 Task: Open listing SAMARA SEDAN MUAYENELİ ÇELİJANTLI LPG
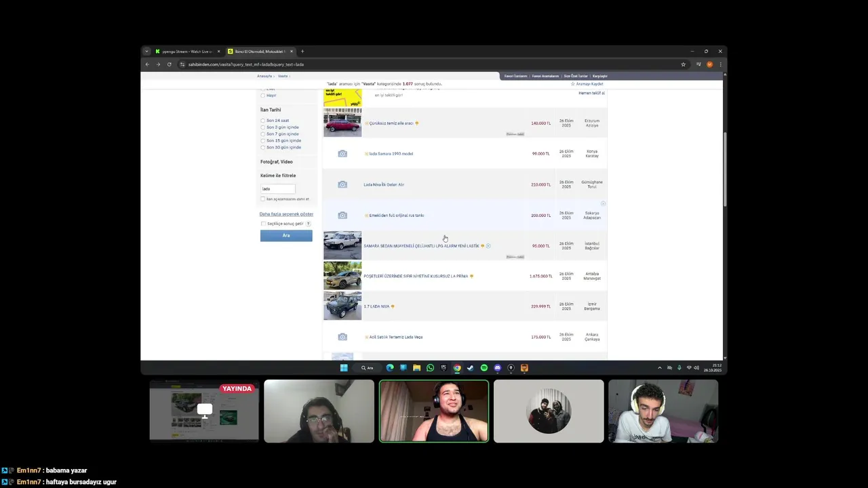[421, 246]
